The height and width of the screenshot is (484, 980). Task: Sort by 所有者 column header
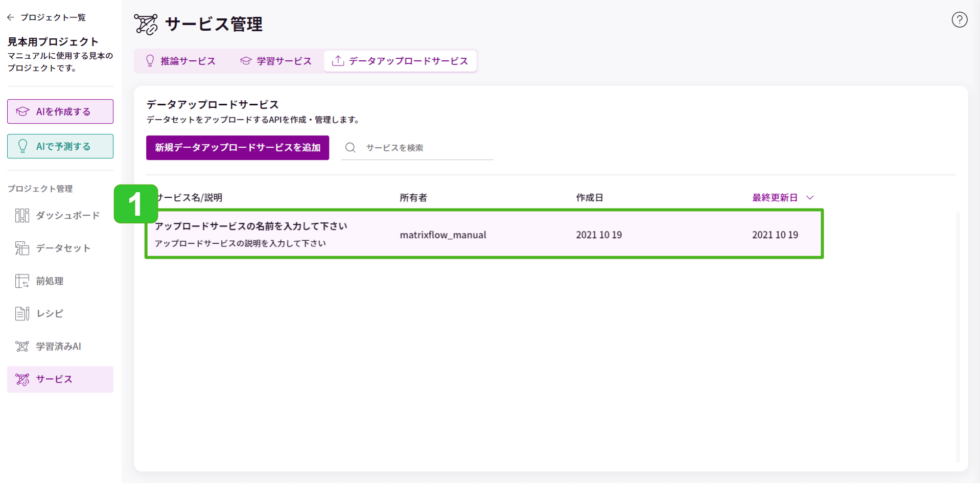pyautogui.click(x=413, y=198)
